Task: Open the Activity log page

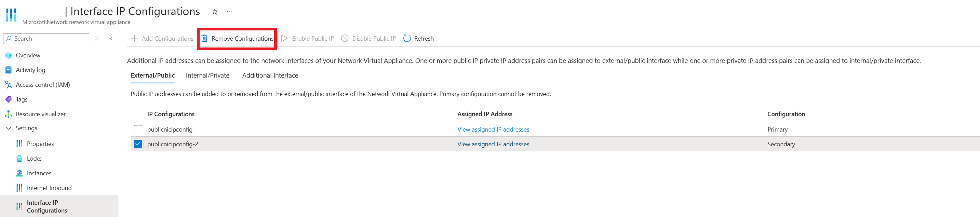Action: click(30, 70)
